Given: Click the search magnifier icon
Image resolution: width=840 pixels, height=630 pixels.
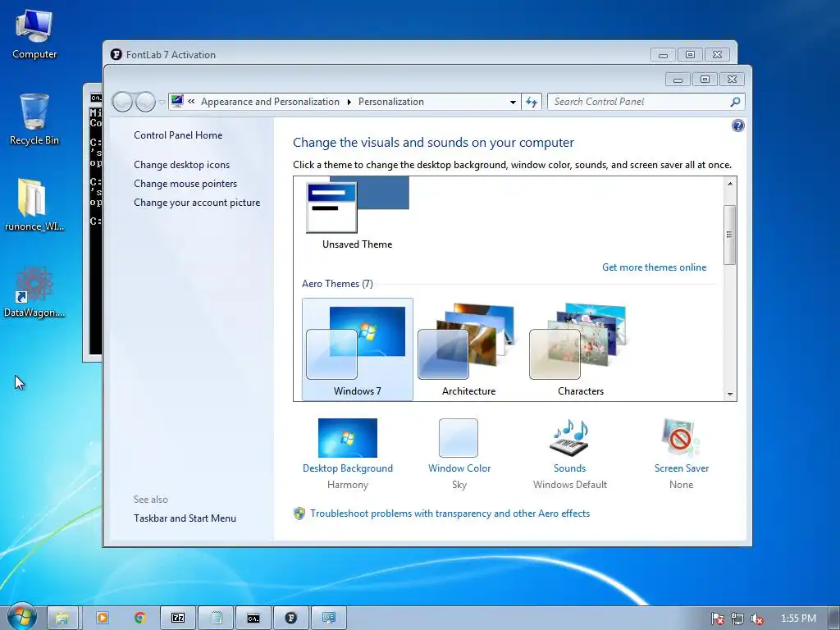Looking at the screenshot, I should point(736,102).
